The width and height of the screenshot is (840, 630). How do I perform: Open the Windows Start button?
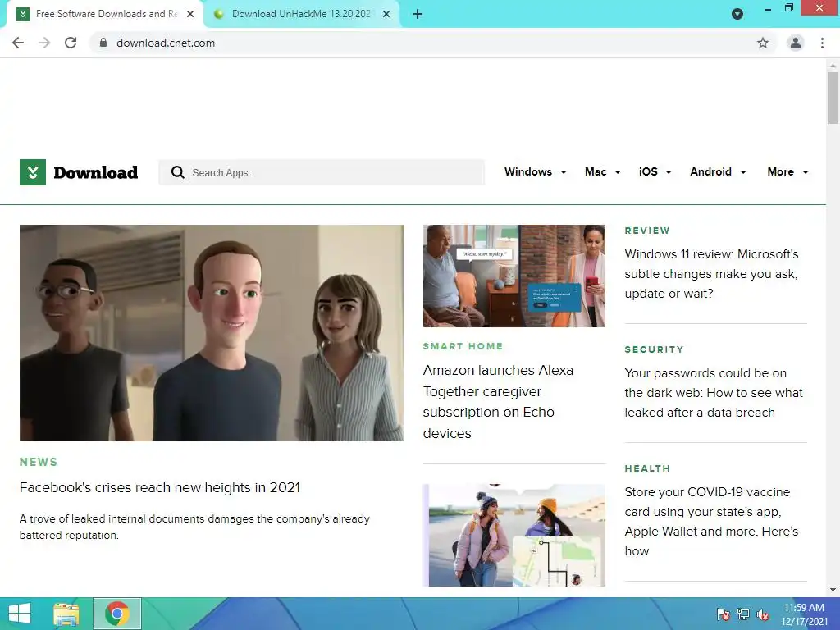pyautogui.click(x=20, y=614)
